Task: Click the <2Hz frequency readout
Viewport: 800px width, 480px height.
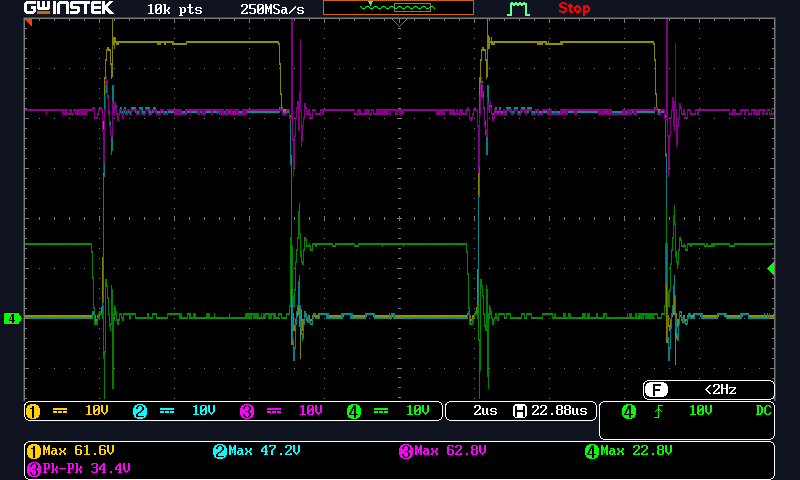Action: (x=720, y=390)
